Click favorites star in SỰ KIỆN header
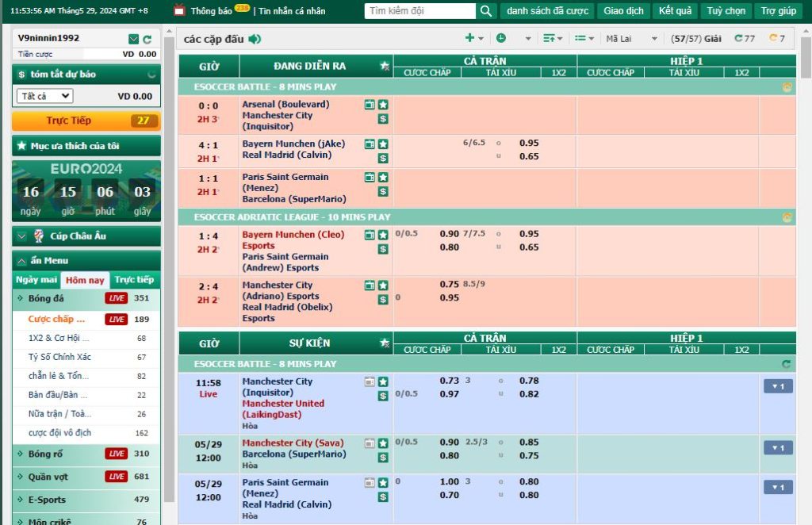Viewport: 812px width, 525px height. 385,343
